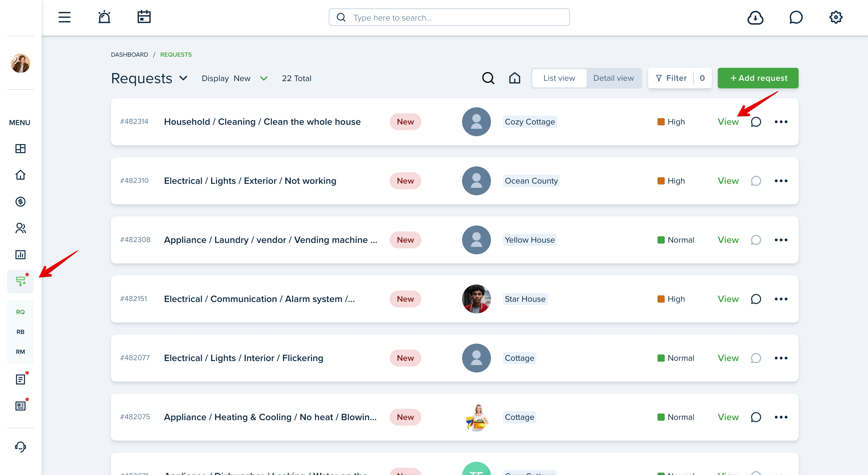Open comments for Yellow House request
Viewport: 868px width, 475px height.
(756, 240)
